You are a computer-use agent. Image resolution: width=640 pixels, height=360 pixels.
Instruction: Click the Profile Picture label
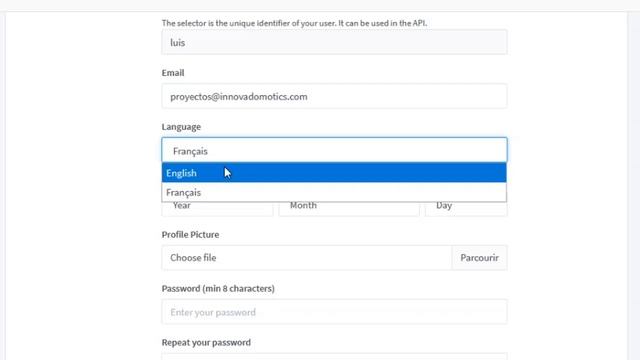click(190, 234)
